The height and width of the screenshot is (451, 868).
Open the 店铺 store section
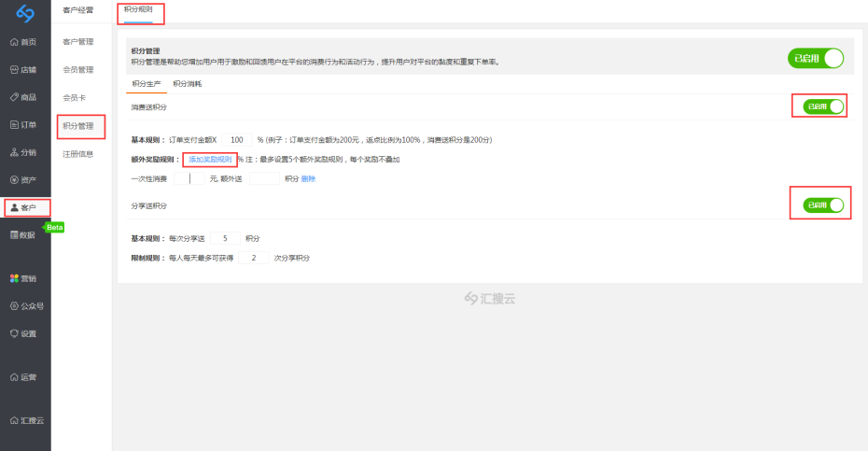pyautogui.click(x=24, y=70)
